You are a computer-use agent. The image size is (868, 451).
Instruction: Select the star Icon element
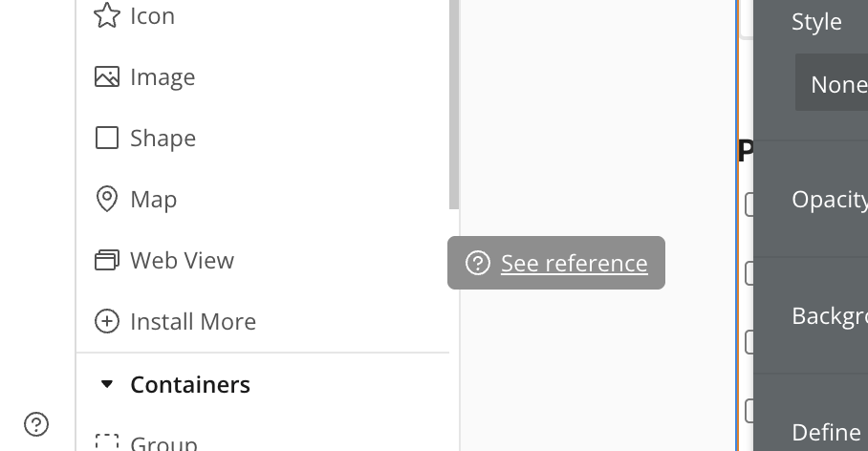pos(107,15)
